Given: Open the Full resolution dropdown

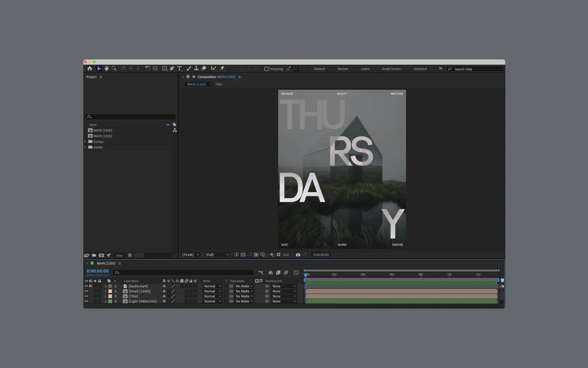Looking at the screenshot, I should click(217, 255).
